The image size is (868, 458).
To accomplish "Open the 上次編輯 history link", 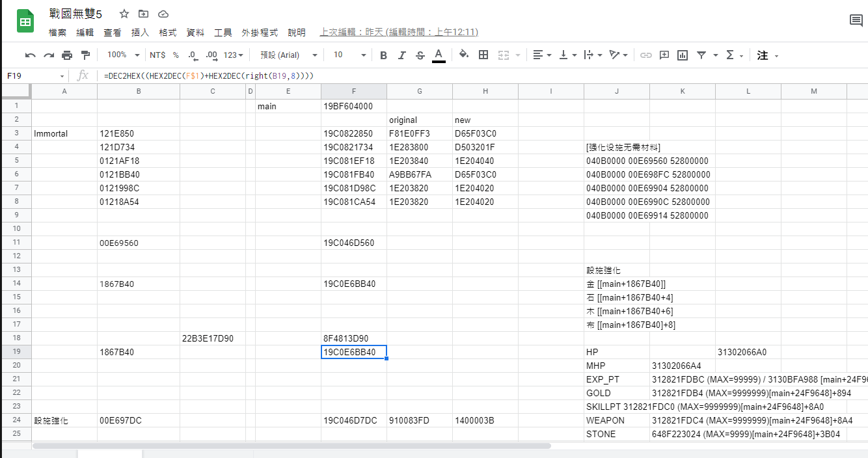I will tap(399, 32).
